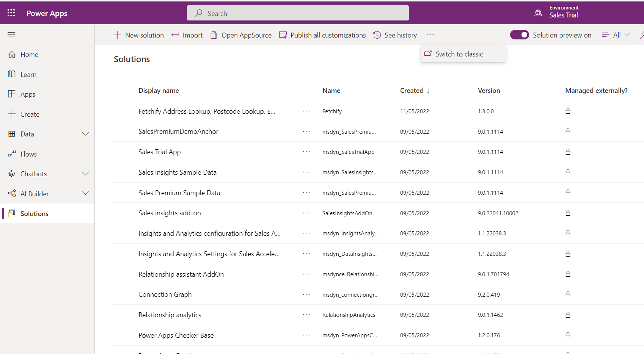Image resolution: width=644 pixels, height=354 pixels.
Task: Open Fetchify Address Lookup solution
Action: coord(207,111)
